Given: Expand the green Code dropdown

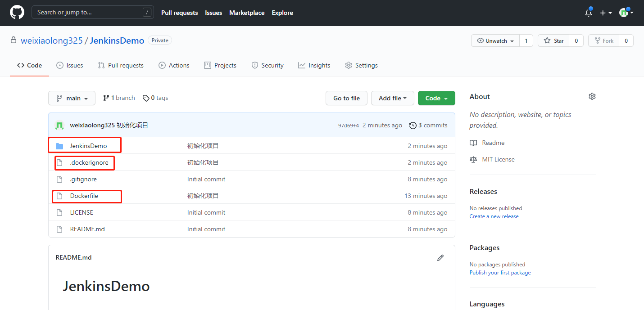Looking at the screenshot, I should [436, 98].
